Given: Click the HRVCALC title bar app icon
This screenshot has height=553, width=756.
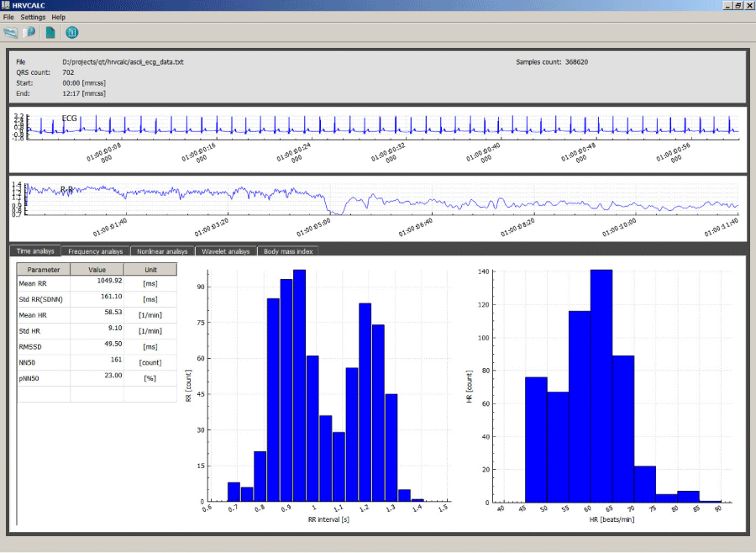Looking at the screenshot, I should pos(6,5).
